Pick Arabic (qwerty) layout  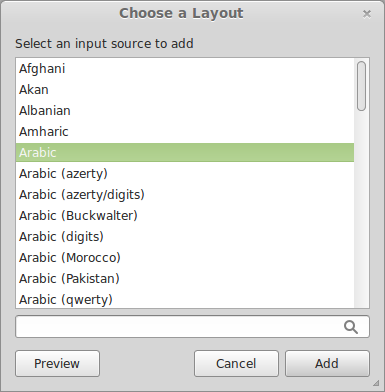(x=185, y=300)
